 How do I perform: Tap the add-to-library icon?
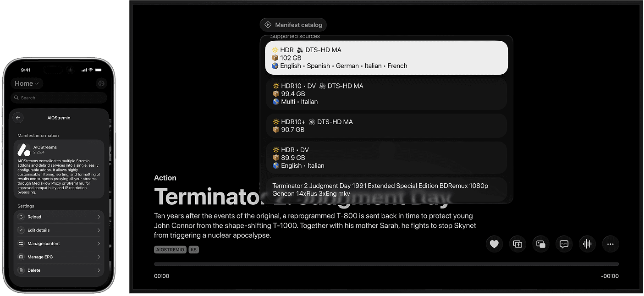[x=517, y=244]
